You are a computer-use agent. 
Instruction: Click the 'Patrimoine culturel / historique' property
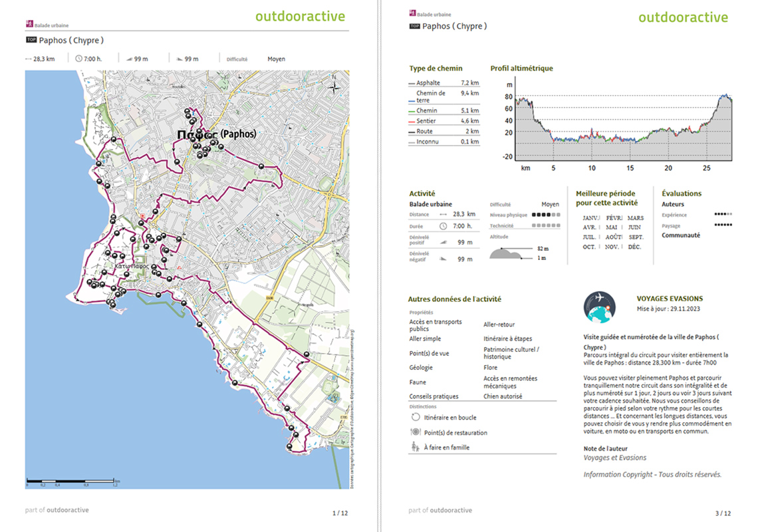[x=511, y=352]
